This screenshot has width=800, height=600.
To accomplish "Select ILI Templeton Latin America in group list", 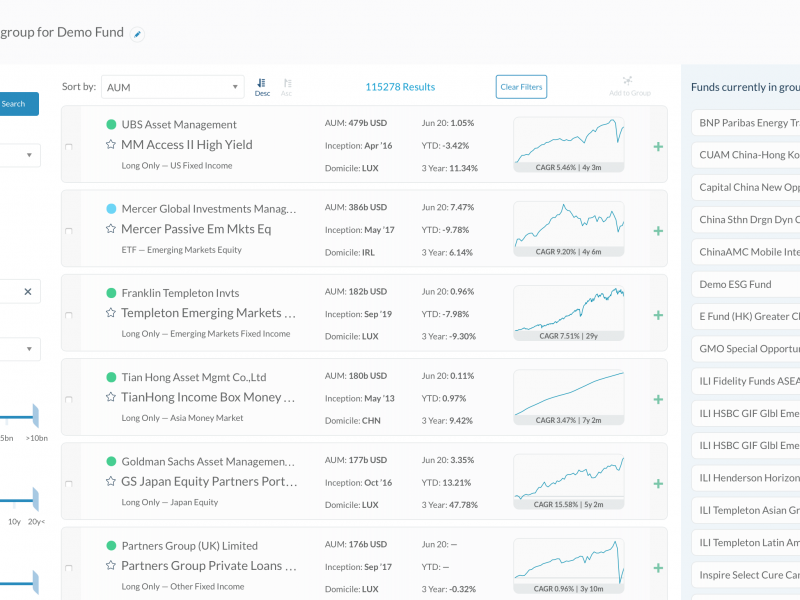I will click(x=746, y=542).
